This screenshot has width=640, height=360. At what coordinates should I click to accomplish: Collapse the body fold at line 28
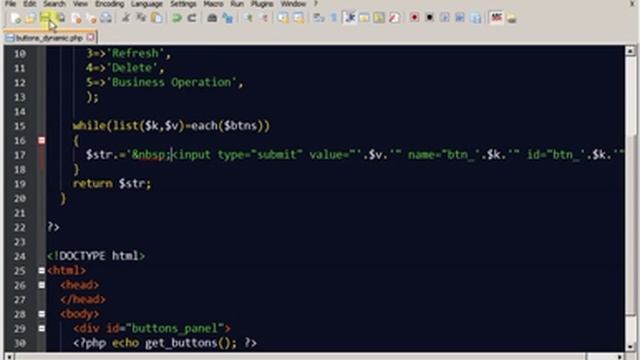pyautogui.click(x=42, y=314)
